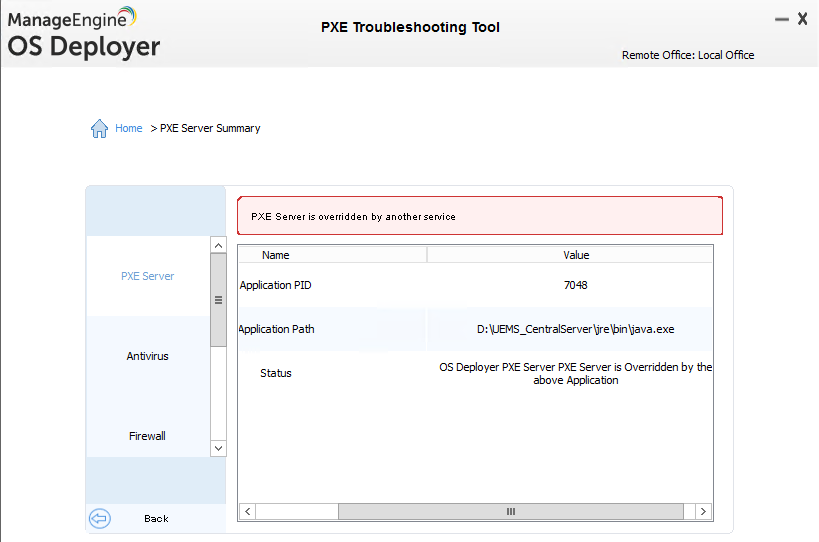Image resolution: width=819 pixels, height=542 pixels.
Task: Go back using the Back label
Action: pyautogui.click(x=156, y=519)
